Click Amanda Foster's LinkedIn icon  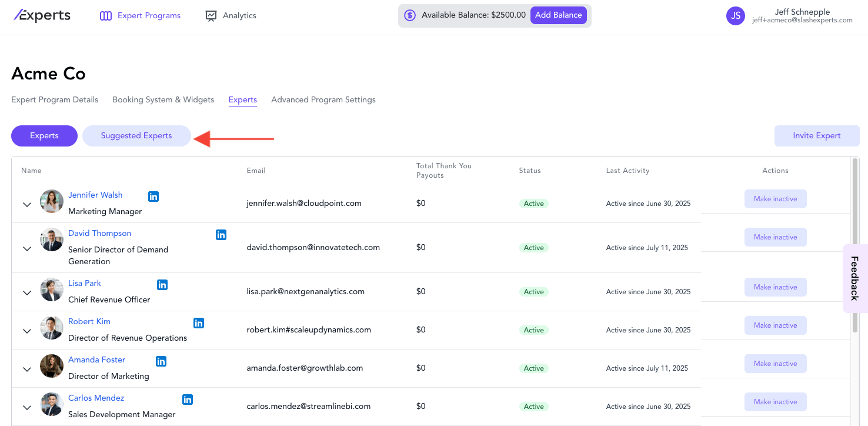(161, 361)
